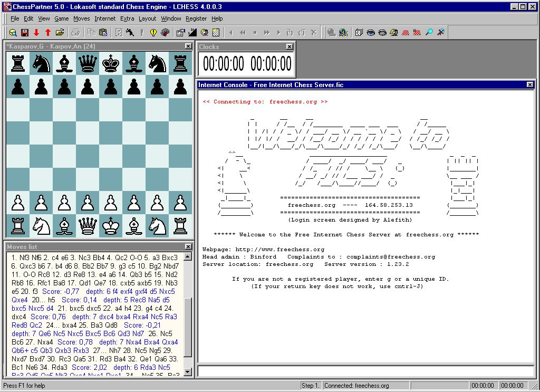Screen dimensions: 540x392
Task: Click the white pawn on e2
Action: 111,203
